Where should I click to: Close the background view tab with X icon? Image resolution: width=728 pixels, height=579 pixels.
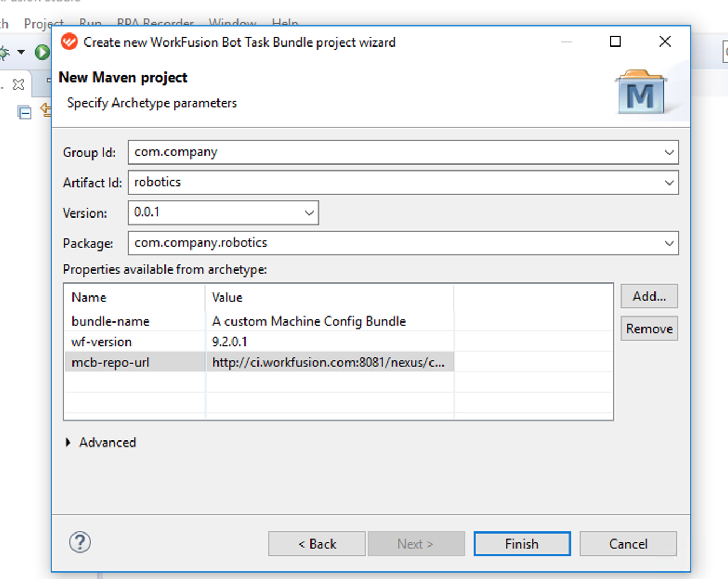pyautogui.click(x=18, y=84)
